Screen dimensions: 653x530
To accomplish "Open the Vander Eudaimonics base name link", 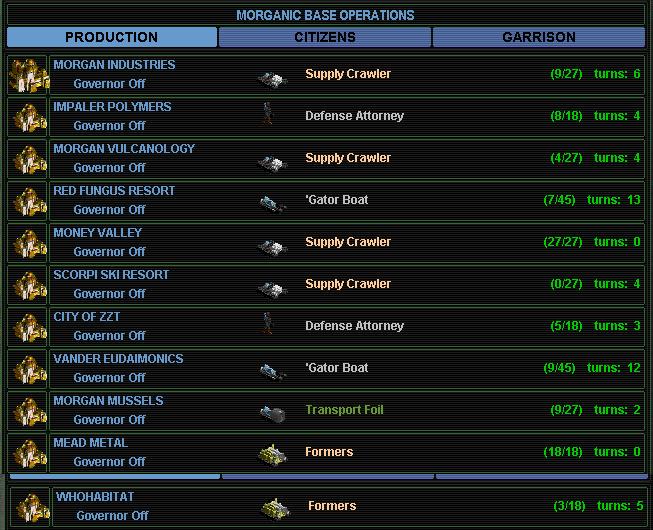I will [118, 358].
